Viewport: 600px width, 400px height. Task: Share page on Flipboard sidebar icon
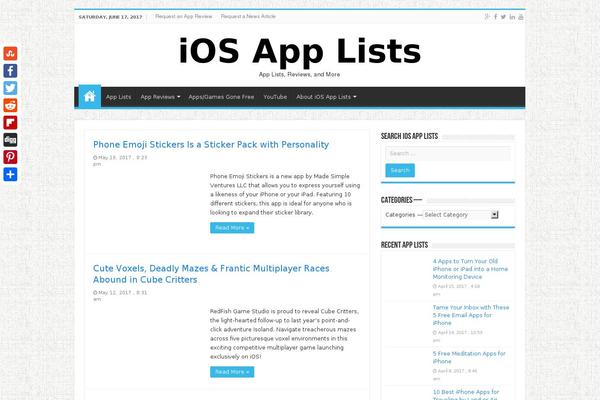click(10, 122)
